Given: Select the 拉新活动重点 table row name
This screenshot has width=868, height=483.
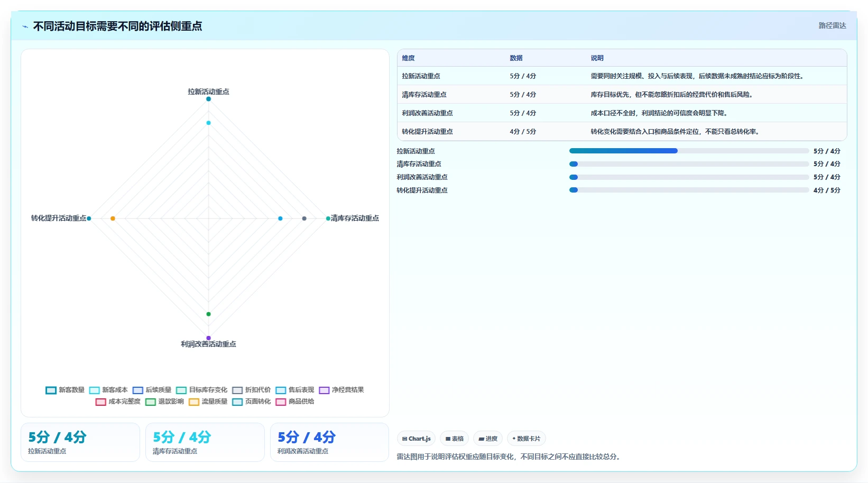Looking at the screenshot, I should pos(421,76).
